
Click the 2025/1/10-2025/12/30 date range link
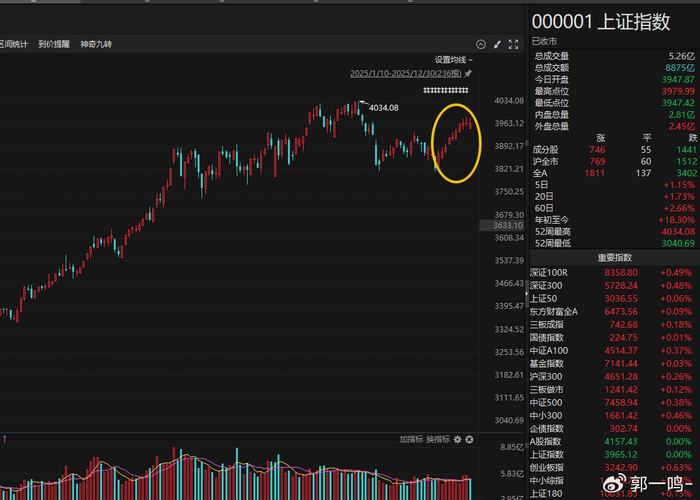[x=405, y=73]
